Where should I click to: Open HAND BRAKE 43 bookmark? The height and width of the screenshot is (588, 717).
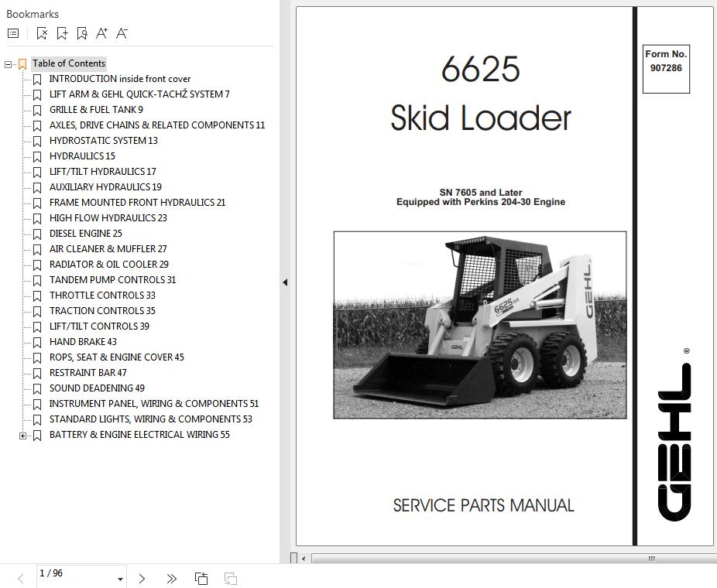pyautogui.click(x=83, y=342)
